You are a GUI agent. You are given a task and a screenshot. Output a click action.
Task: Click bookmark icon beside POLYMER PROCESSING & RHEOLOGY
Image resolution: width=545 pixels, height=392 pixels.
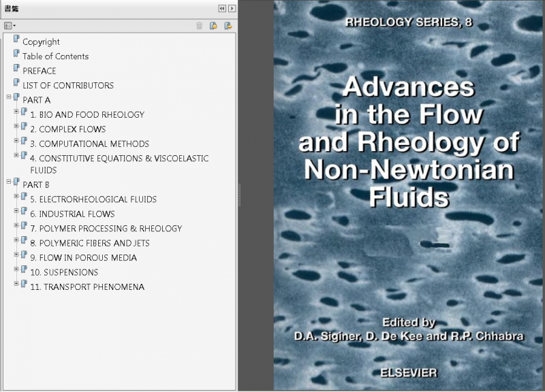pos(24,226)
